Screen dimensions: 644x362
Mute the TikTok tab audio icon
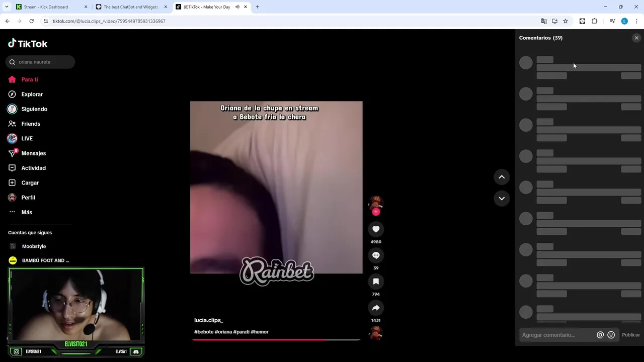[x=237, y=7]
